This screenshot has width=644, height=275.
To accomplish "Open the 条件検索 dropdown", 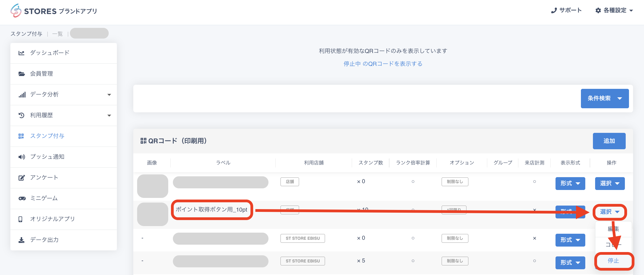I will coord(604,98).
